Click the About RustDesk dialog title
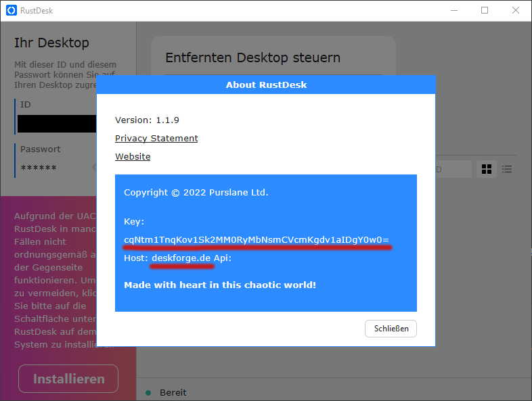532x401 pixels. [x=266, y=85]
